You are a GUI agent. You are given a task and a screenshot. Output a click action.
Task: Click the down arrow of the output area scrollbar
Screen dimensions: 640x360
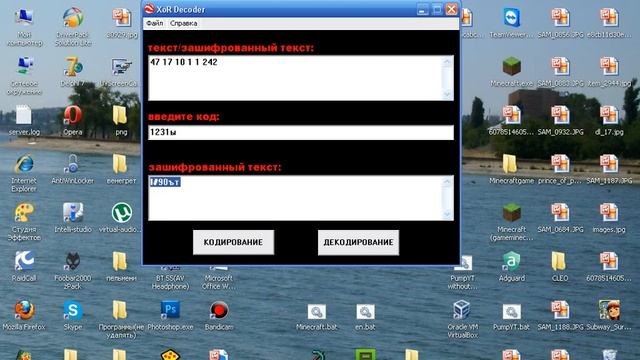(x=448, y=214)
